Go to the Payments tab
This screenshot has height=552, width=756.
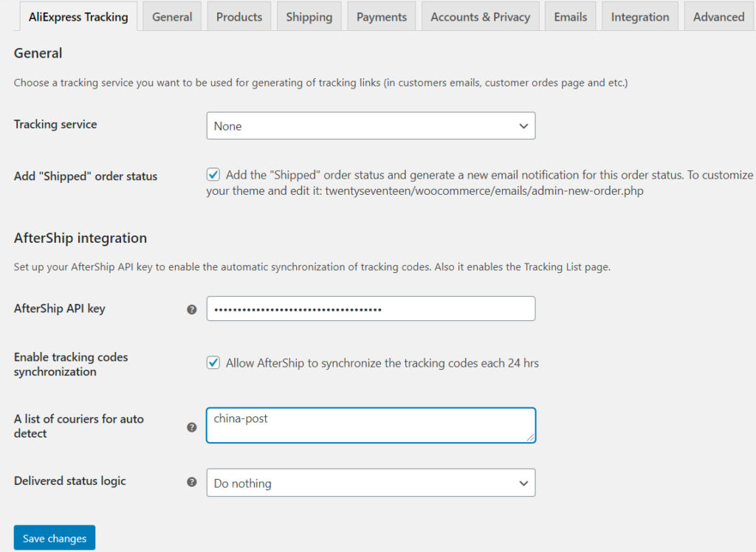(381, 15)
